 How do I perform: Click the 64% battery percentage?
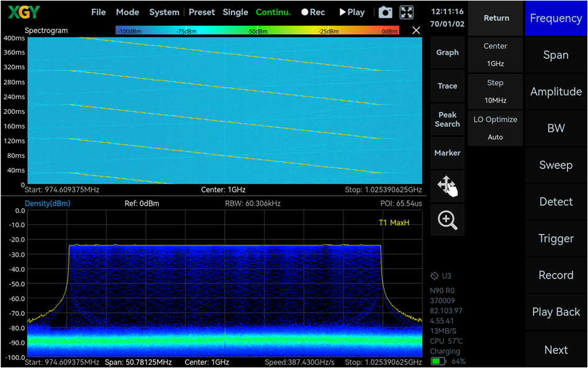(x=458, y=361)
